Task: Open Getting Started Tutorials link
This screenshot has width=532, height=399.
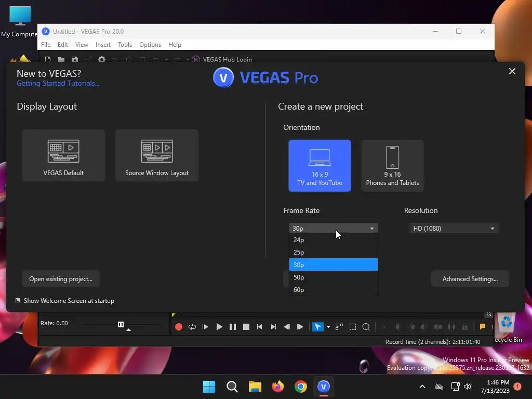Action: (x=58, y=84)
